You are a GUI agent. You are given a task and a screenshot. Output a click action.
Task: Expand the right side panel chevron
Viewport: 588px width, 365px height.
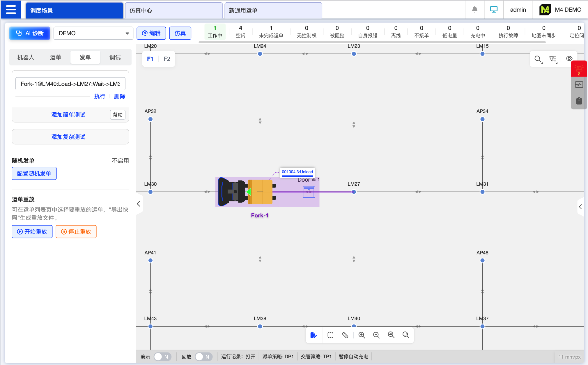click(x=580, y=207)
